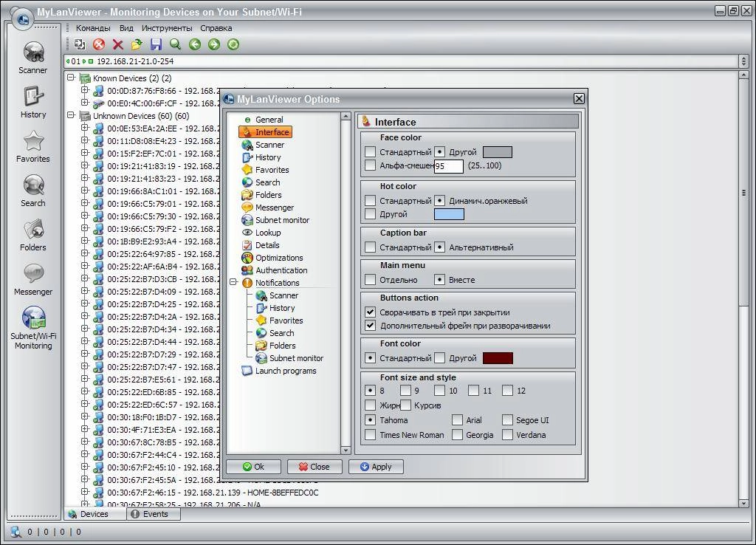Image resolution: width=756 pixels, height=545 pixels.
Task: Choose Отдельно for the main menu
Action: (x=371, y=280)
